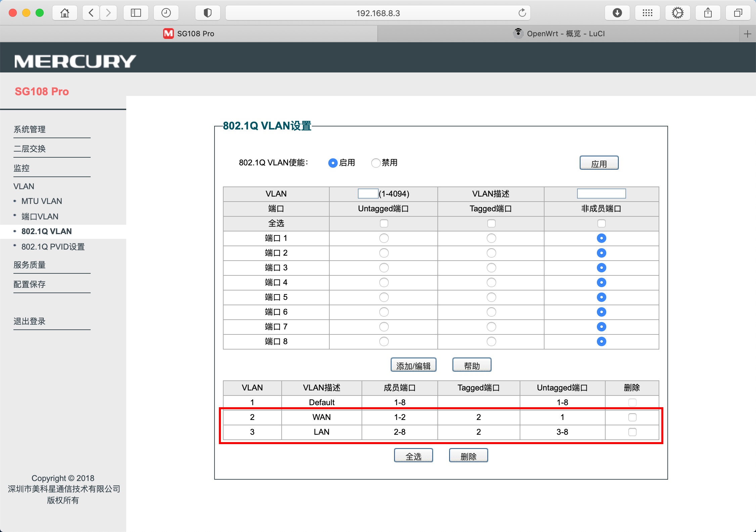Open browsing history via clock icon

point(166,13)
